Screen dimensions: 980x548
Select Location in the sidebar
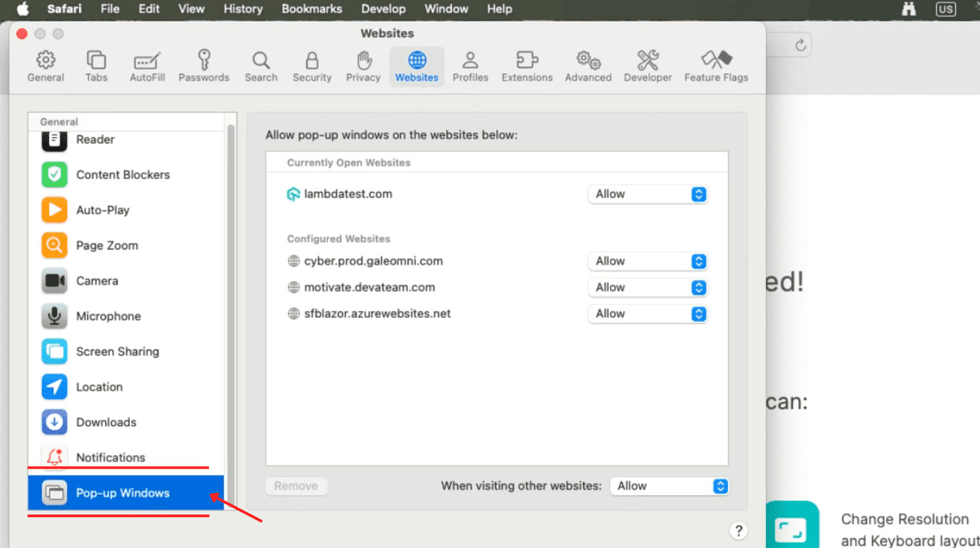coord(126,387)
